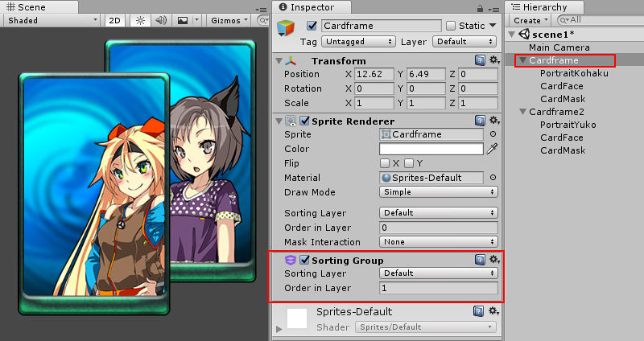Screen dimensions: 644x341
Task: Disable the Sorting Group component checkbox
Action: [x=304, y=261]
